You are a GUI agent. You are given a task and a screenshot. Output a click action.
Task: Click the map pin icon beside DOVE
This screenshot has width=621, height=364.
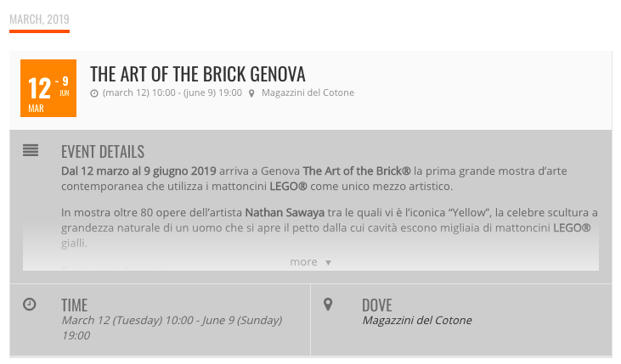pos(329,304)
